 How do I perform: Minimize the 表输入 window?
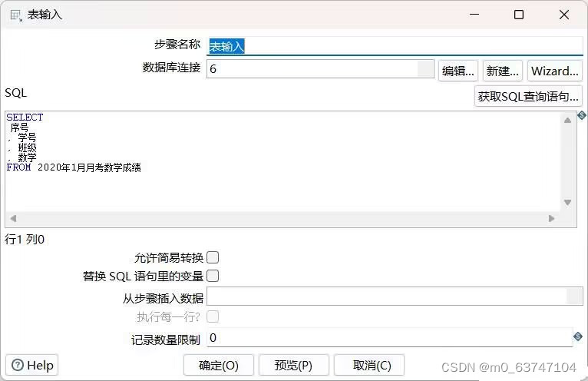click(474, 15)
